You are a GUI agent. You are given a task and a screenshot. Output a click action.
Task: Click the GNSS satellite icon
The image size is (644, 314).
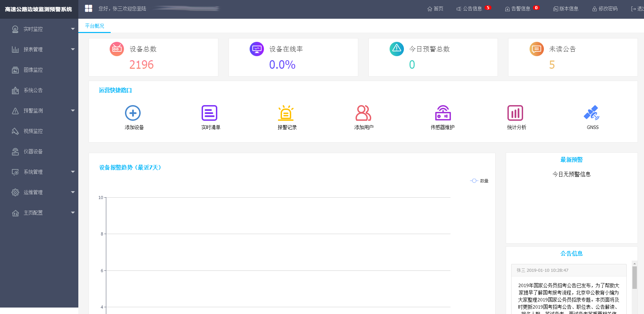click(592, 113)
